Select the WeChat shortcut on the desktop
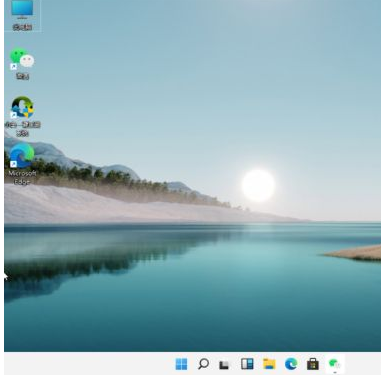Image resolution: width=381 pixels, height=375 pixels. 22,58
